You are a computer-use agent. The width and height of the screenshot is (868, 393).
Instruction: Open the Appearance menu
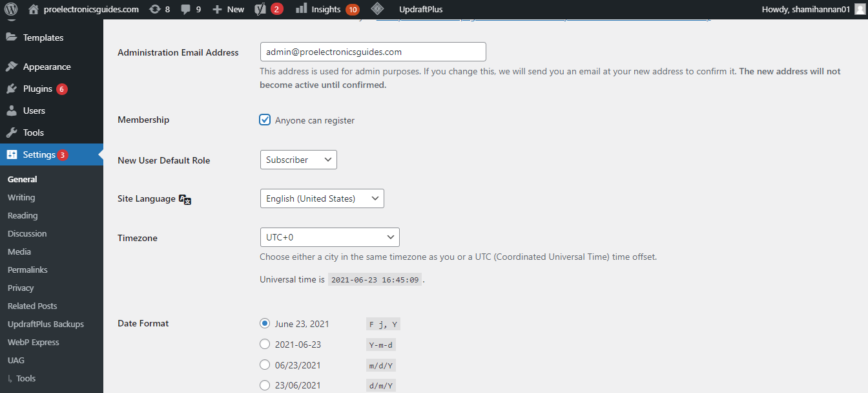pos(46,67)
